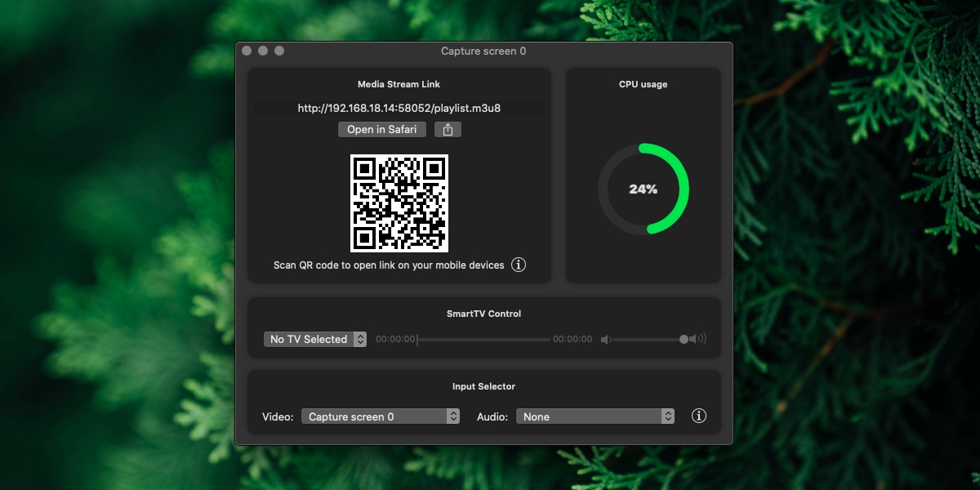This screenshot has height=490, width=980.
Task: Click the green zoom window button
Action: [x=279, y=51]
